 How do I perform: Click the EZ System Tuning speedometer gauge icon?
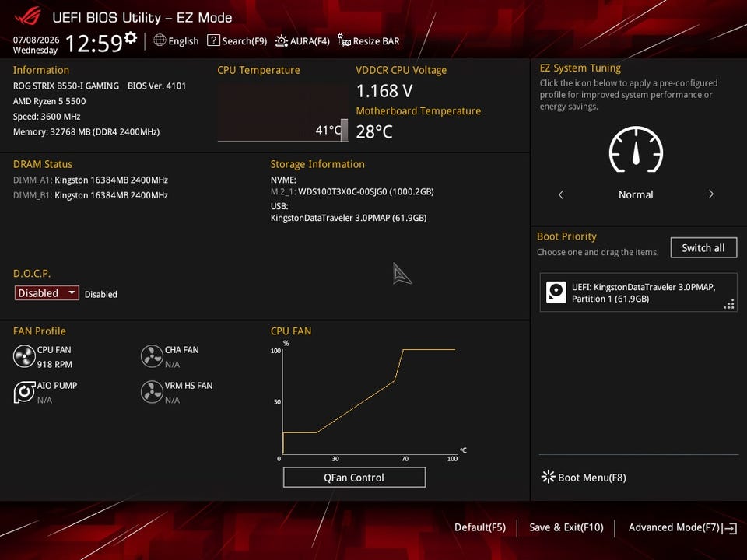(636, 149)
